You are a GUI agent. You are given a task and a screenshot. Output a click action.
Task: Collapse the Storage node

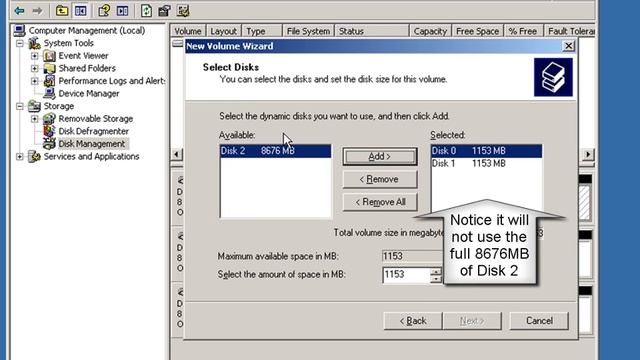point(20,107)
